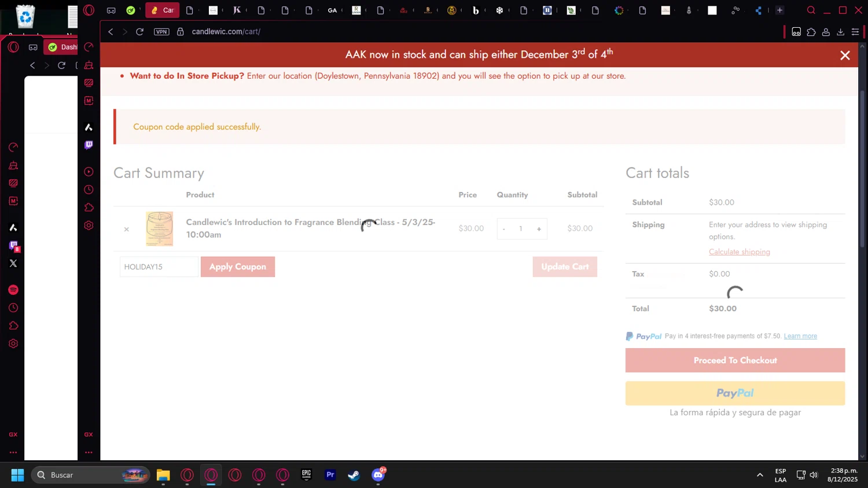
Task: Open the Recycle Bin on desktop
Action: pos(25,17)
